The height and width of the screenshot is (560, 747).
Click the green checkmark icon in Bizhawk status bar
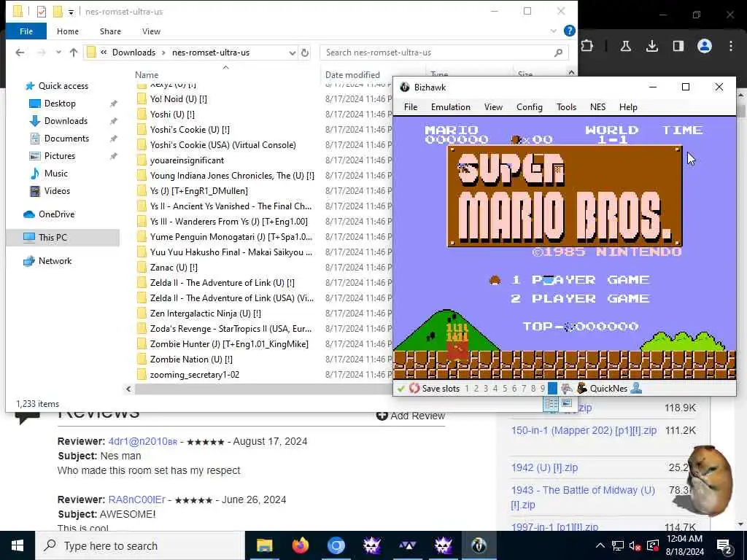(x=401, y=389)
